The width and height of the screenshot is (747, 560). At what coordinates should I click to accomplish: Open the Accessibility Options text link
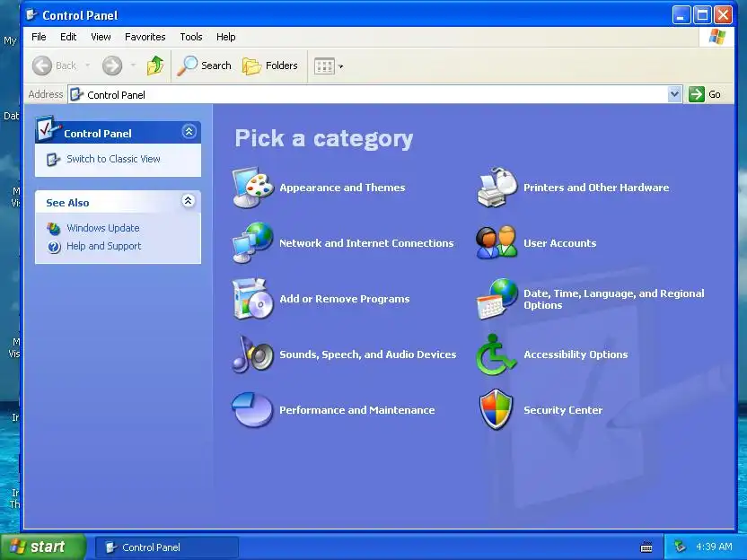[x=576, y=354]
